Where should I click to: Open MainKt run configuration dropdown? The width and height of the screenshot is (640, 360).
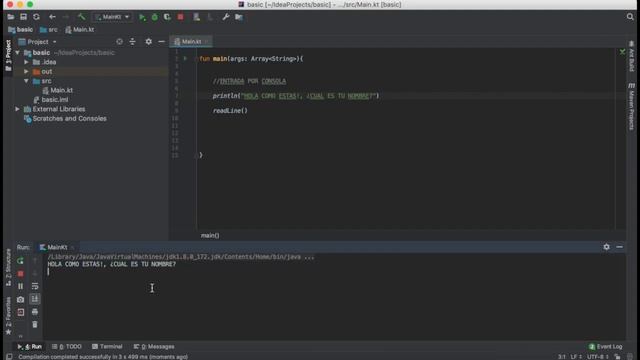click(x=112, y=17)
